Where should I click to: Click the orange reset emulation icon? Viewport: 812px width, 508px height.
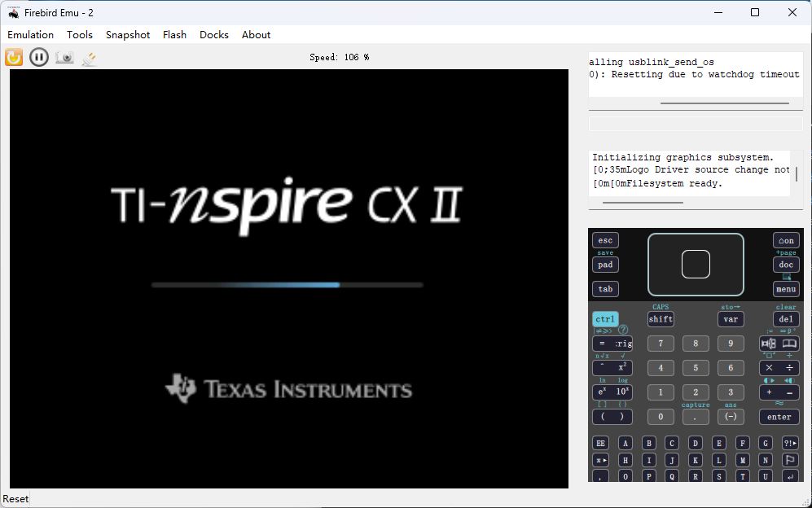[14, 57]
